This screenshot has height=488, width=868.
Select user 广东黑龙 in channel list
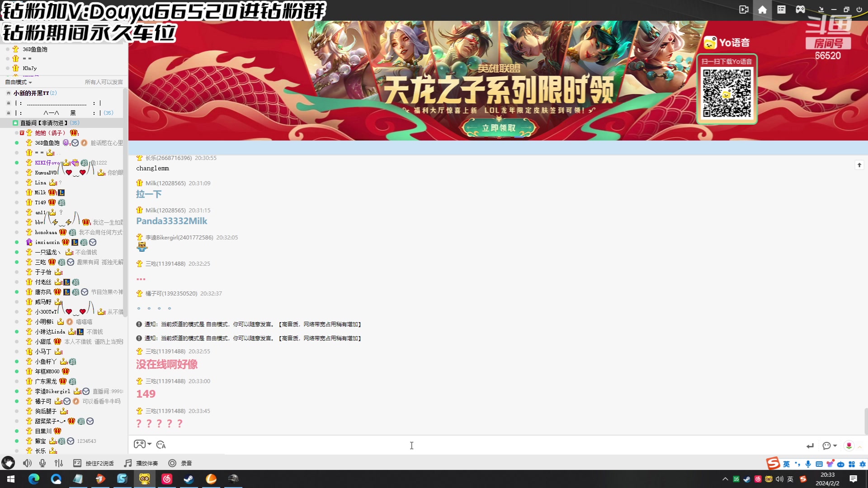click(x=46, y=381)
